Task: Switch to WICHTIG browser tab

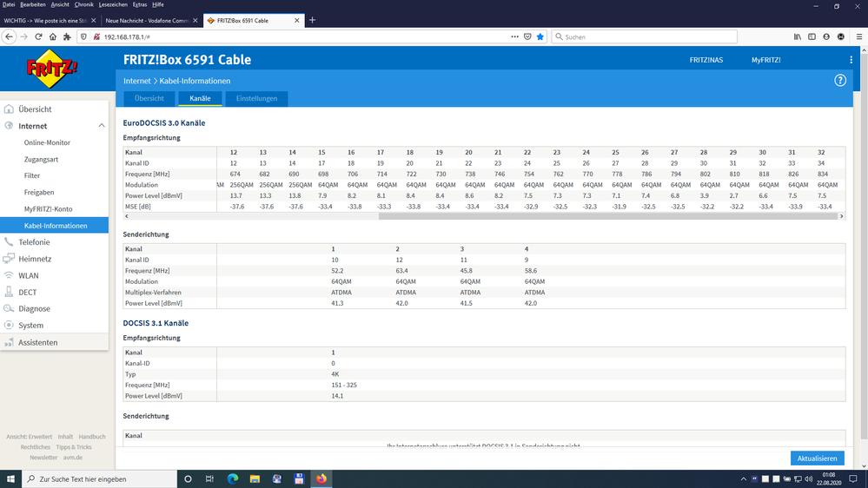Action: (45, 21)
